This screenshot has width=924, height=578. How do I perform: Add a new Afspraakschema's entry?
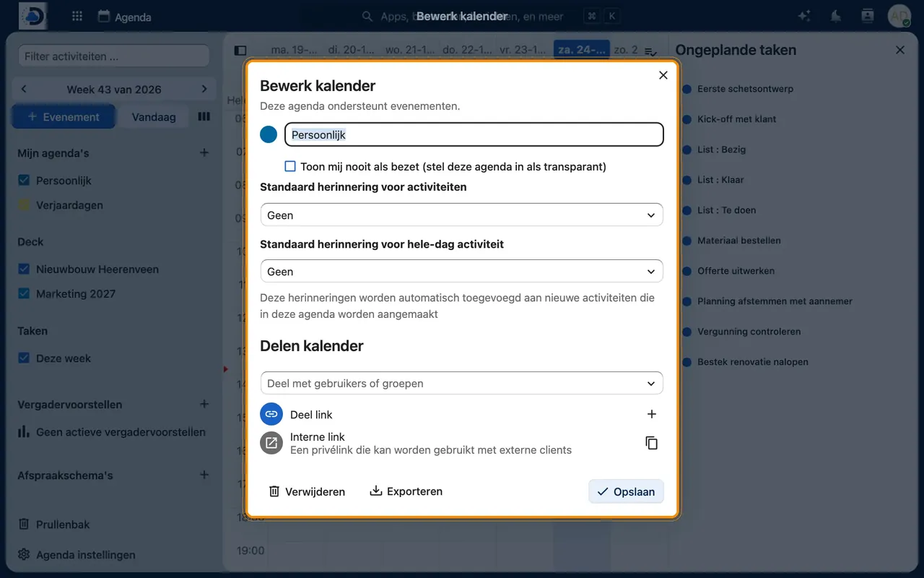[x=204, y=475]
